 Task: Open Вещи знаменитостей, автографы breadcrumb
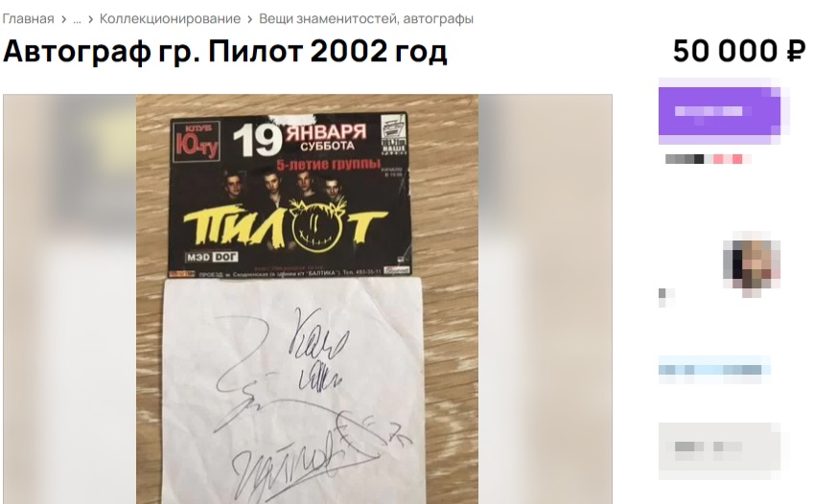pos(366,18)
